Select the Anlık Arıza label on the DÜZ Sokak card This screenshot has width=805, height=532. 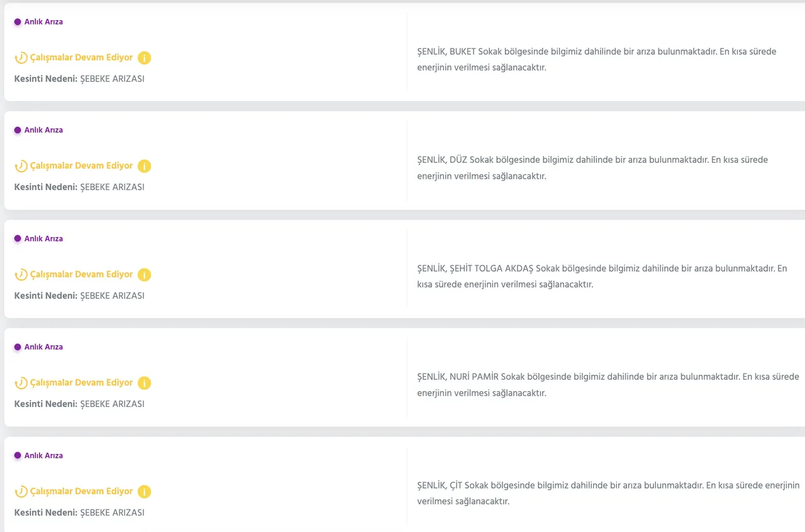point(43,130)
